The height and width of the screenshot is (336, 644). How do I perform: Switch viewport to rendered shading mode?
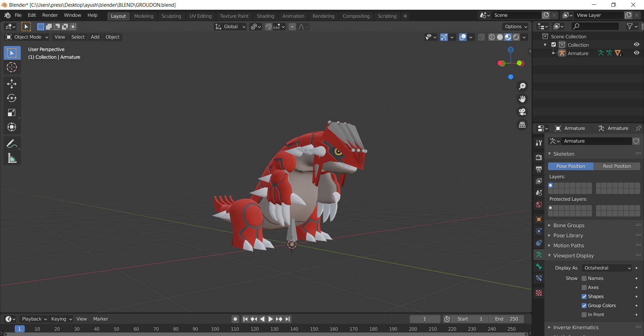(x=516, y=37)
